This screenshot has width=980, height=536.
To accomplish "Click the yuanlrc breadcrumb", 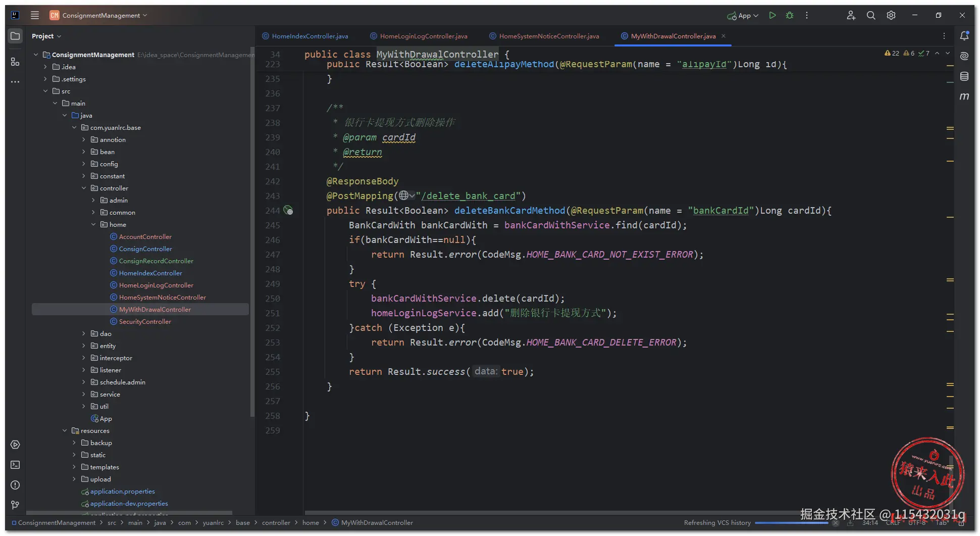I will [213, 523].
